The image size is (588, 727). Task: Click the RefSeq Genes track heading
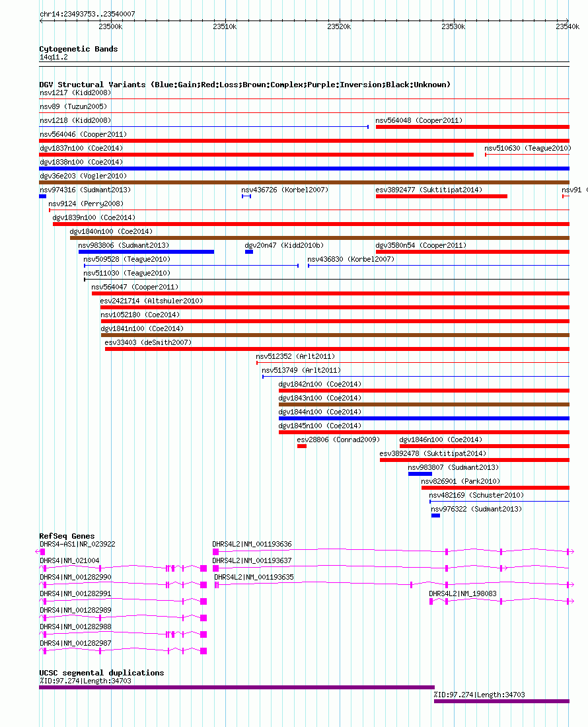point(67,536)
